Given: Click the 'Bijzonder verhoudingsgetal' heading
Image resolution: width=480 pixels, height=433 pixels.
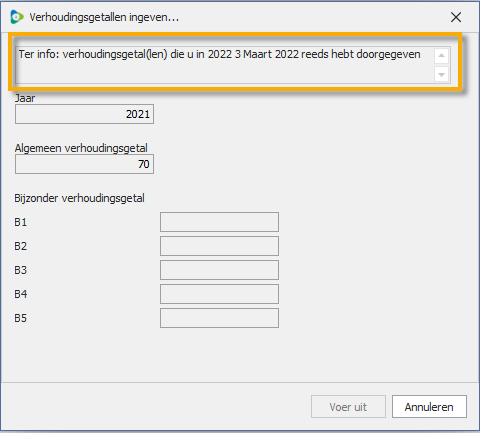Looking at the screenshot, I should (x=79, y=198).
